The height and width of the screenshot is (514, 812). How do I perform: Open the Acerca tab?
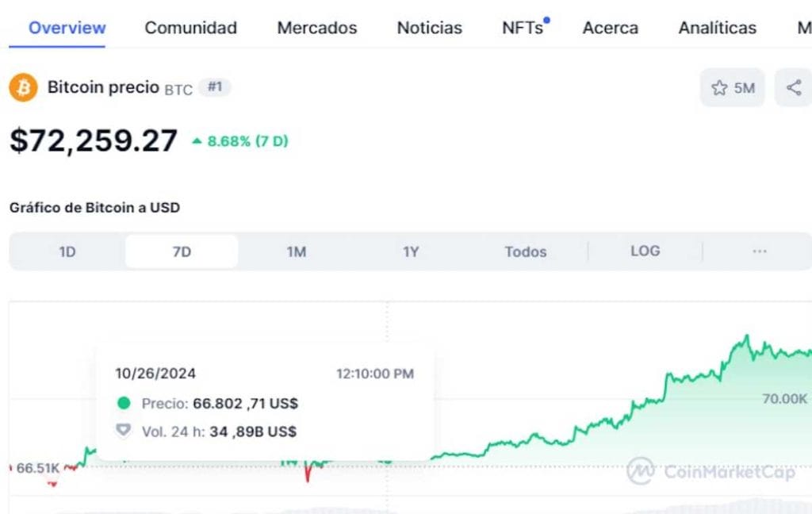click(610, 28)
